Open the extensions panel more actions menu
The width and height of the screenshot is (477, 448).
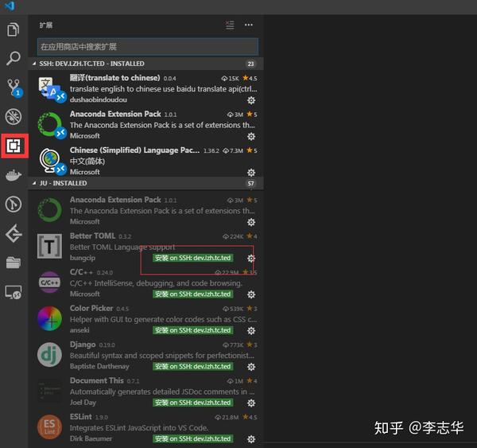249,25
